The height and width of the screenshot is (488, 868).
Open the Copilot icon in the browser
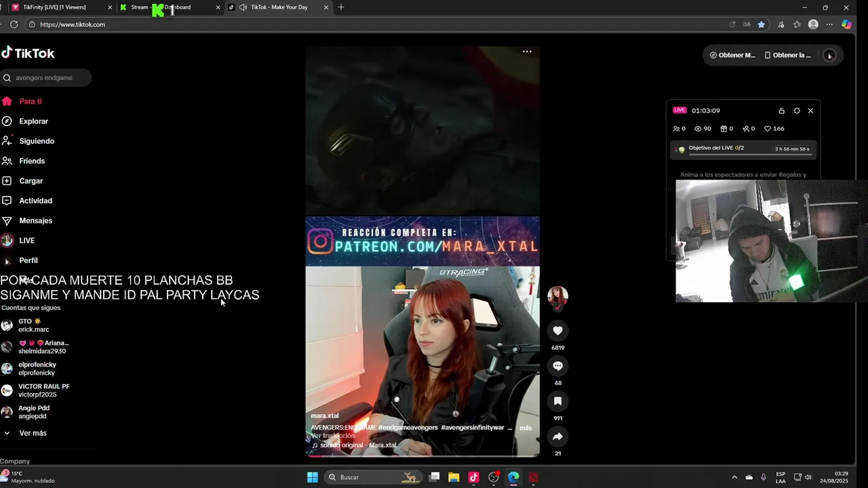(846, 24)
